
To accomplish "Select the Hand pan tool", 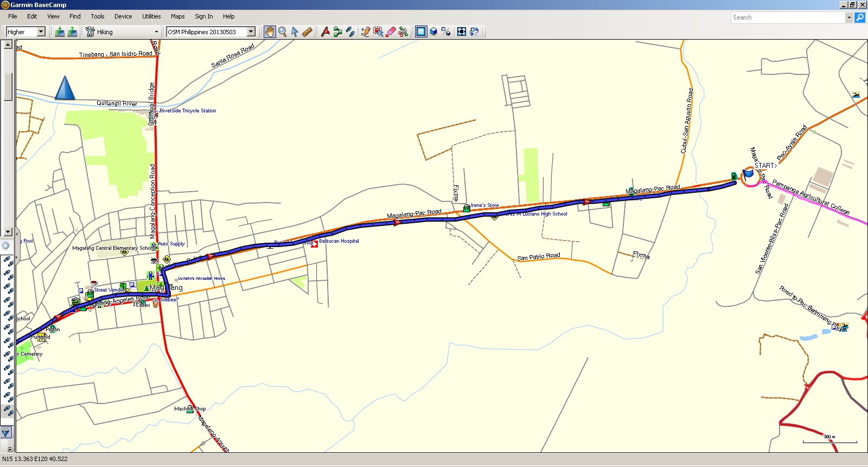I will pos(270,32).
